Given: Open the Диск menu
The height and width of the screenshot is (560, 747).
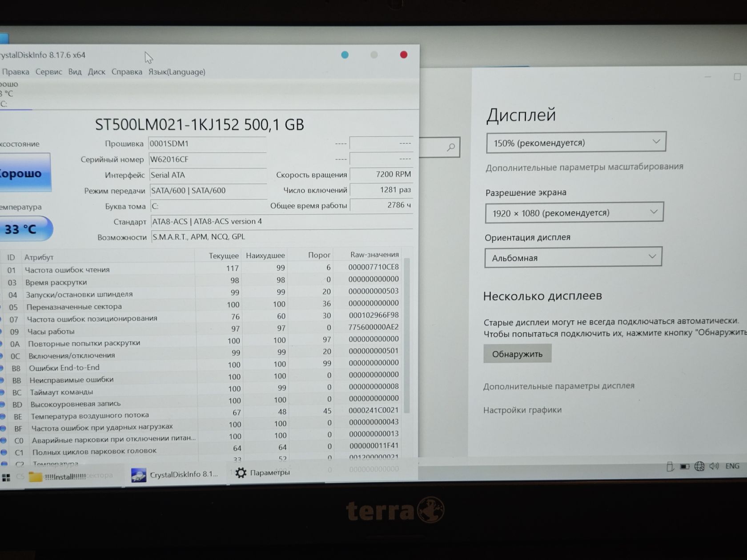Looking at the screenshot, I should [x=96, y=72].
